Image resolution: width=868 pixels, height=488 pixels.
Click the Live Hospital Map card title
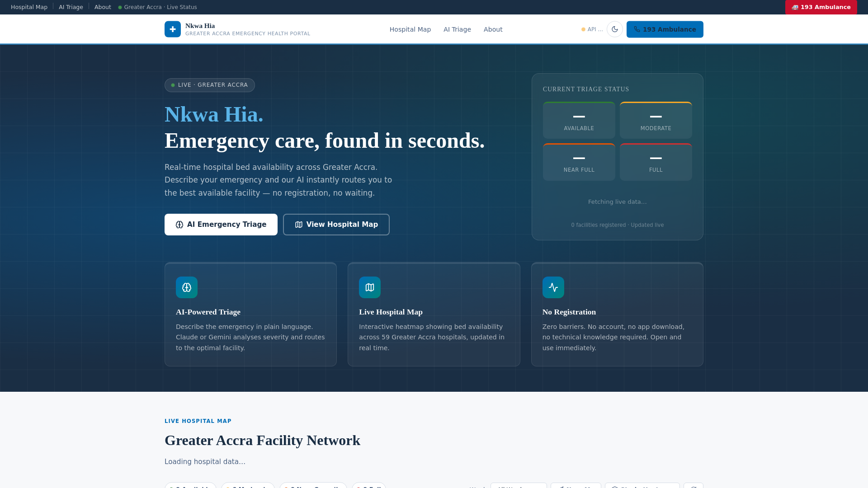(391, 312)
